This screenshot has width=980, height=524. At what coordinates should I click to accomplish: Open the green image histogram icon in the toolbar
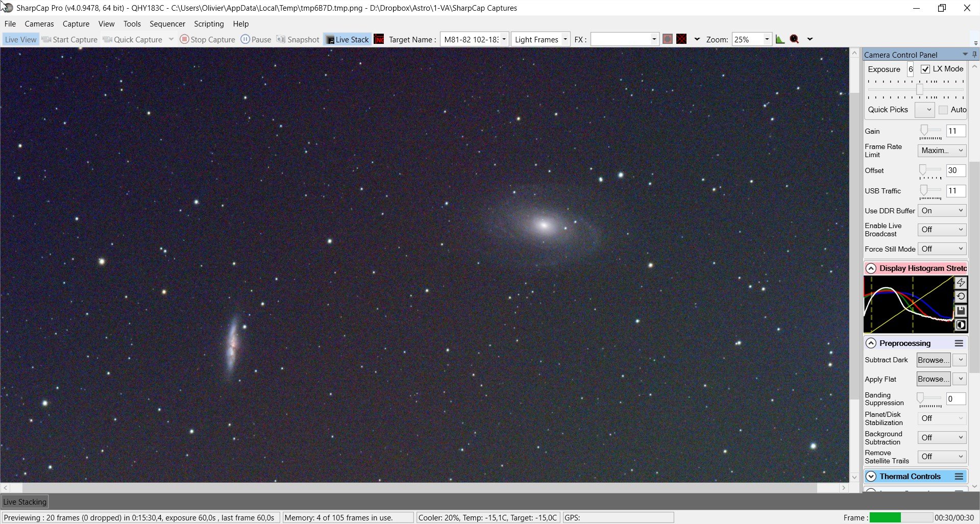[x=780, y=39]
